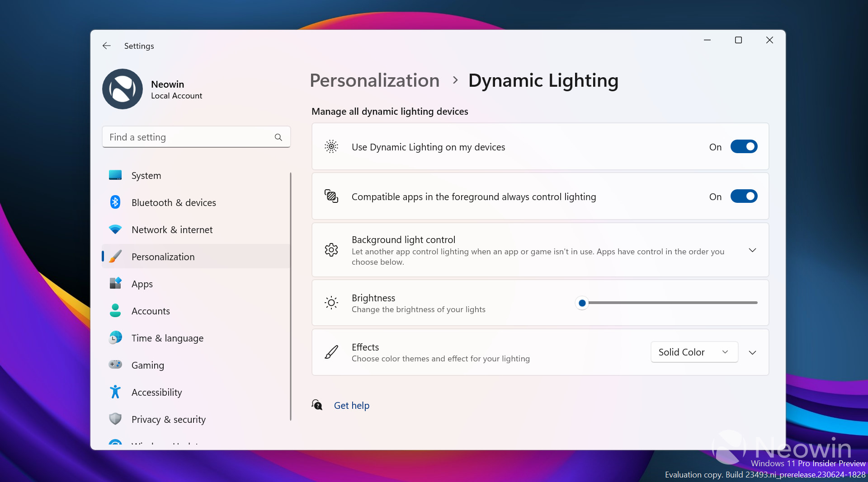Viewport: 868px width, 482px height.
Task: Open System settings category
Action: [x=146, y=175]
